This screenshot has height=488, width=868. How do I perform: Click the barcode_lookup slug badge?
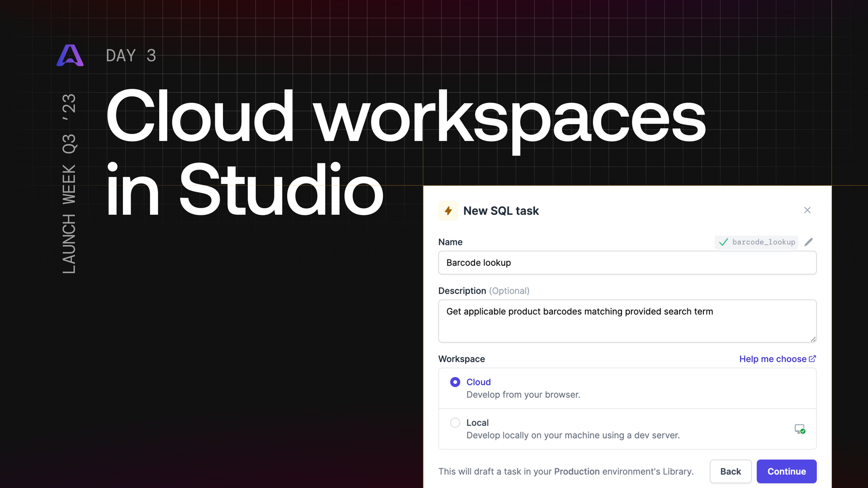(756, 242)
